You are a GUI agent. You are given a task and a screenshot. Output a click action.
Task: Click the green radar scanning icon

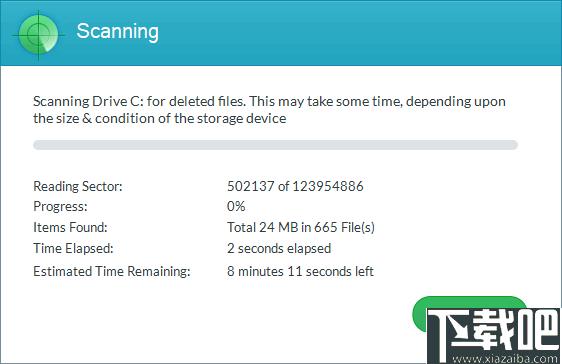pyautogui.click(x=38, y=35)
